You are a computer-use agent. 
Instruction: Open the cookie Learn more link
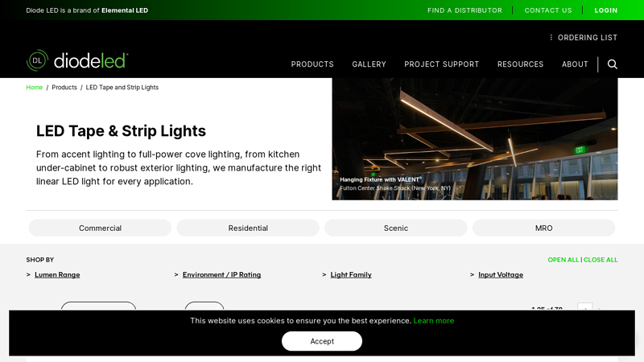click(434, 320)
